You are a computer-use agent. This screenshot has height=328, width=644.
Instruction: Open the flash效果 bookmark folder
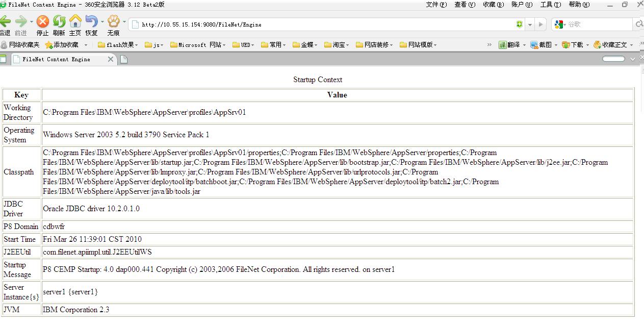tap(118, 45)
